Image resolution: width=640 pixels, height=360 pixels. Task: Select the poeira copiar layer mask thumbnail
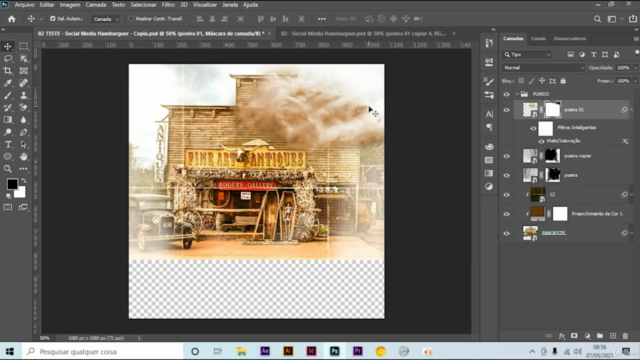552,156
